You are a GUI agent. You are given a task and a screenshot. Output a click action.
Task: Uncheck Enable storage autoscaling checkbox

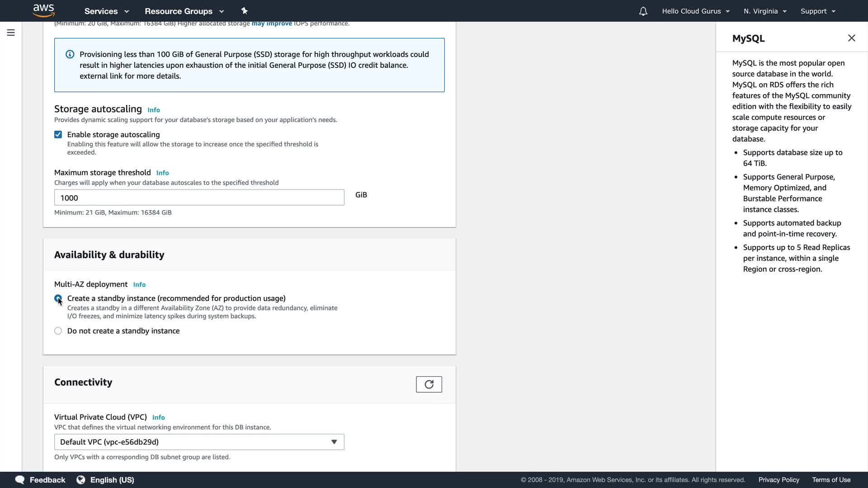pyautogui.click(x=58, y=135)
